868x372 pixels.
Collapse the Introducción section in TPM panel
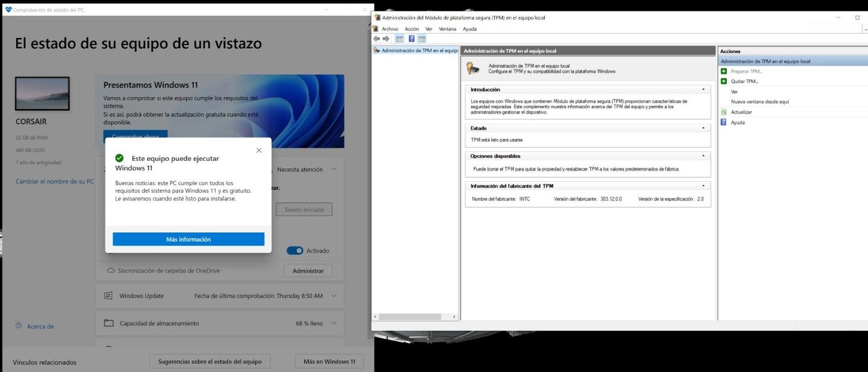(x=703, y=89)
